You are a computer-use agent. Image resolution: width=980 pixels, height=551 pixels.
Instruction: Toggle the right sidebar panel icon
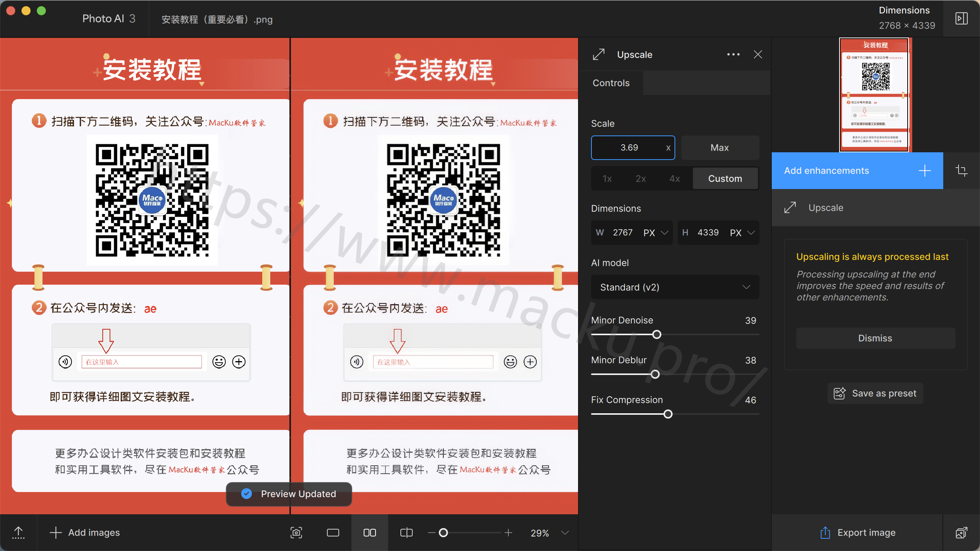point(961,18)
